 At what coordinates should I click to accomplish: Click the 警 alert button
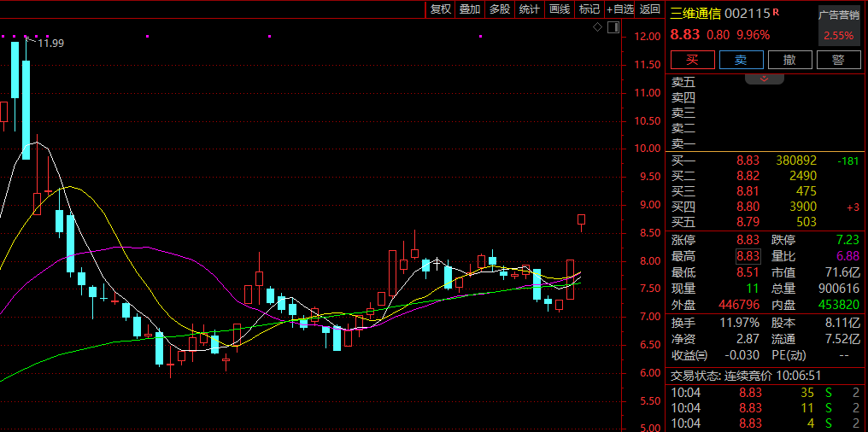[x=839, y=60]
